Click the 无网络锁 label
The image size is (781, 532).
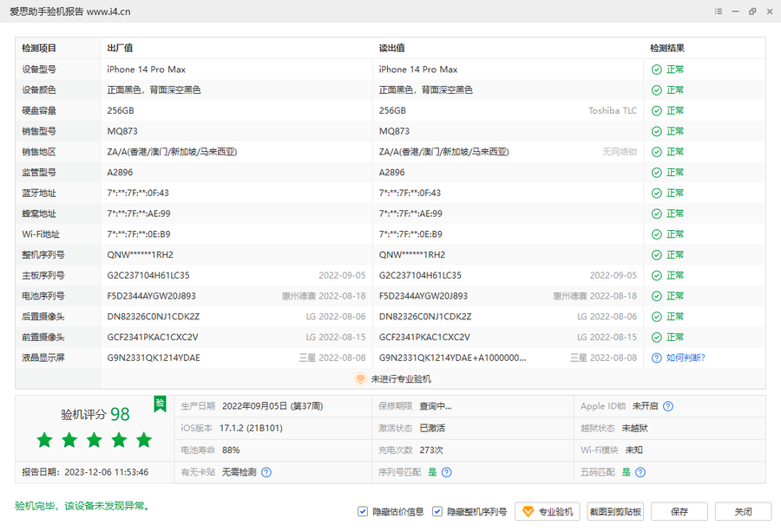[x=620, y=152]
